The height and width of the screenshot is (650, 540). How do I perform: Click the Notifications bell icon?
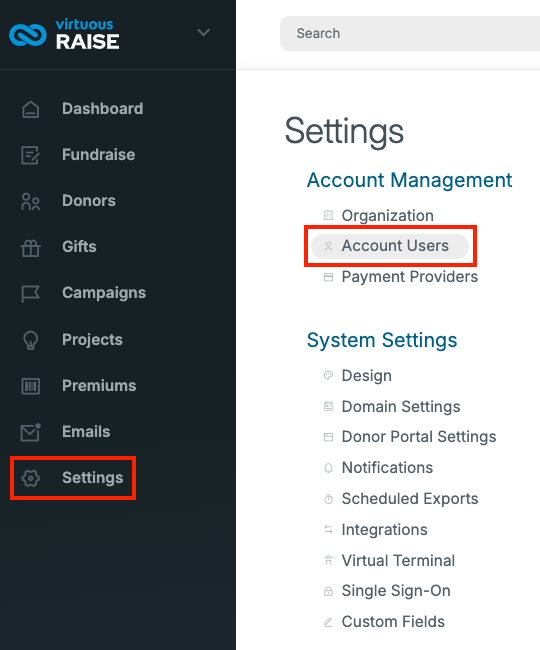tap(328, 468)
